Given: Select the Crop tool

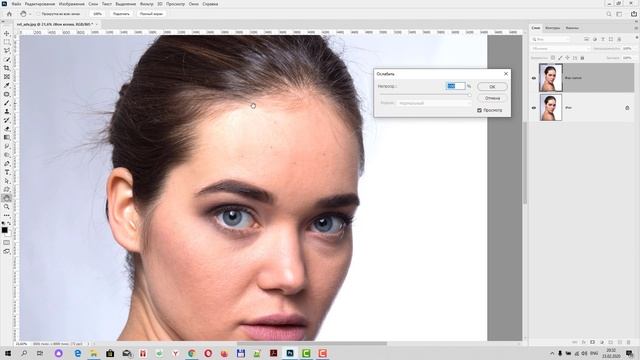Looking at the screenshot, I should pos(7,68).
